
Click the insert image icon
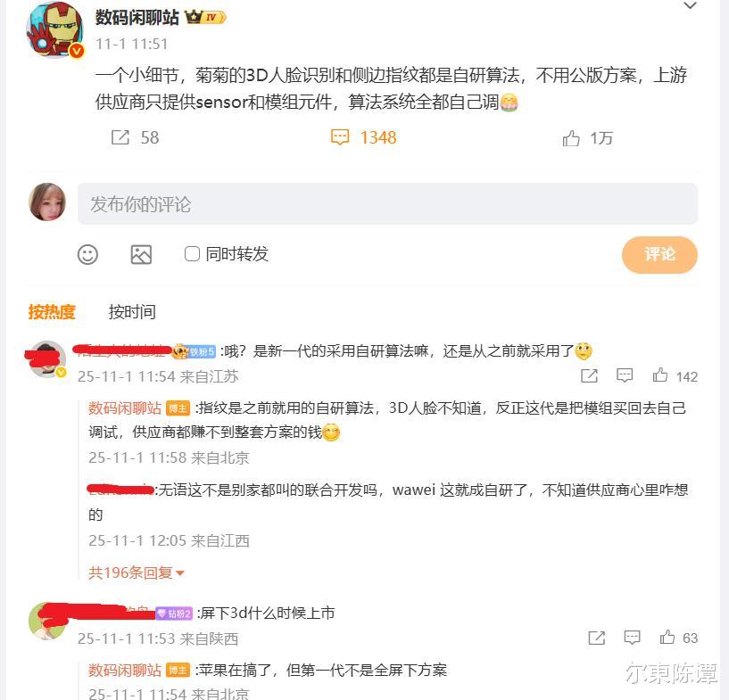(141, 254)
